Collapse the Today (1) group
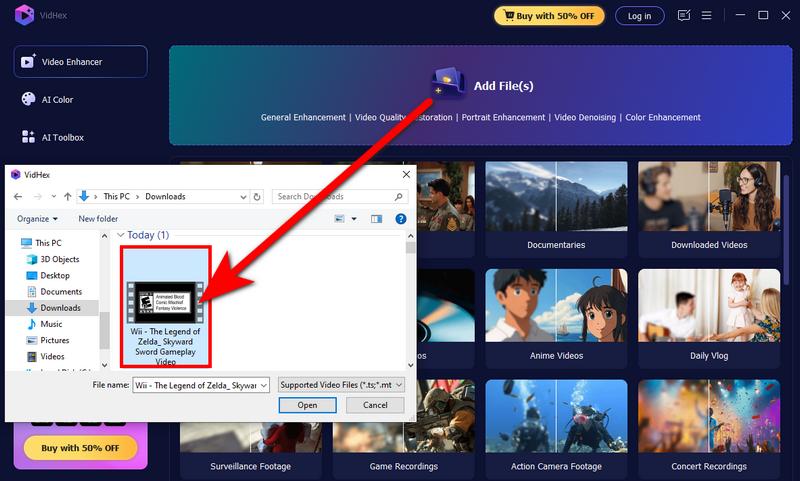 [121, 235]
